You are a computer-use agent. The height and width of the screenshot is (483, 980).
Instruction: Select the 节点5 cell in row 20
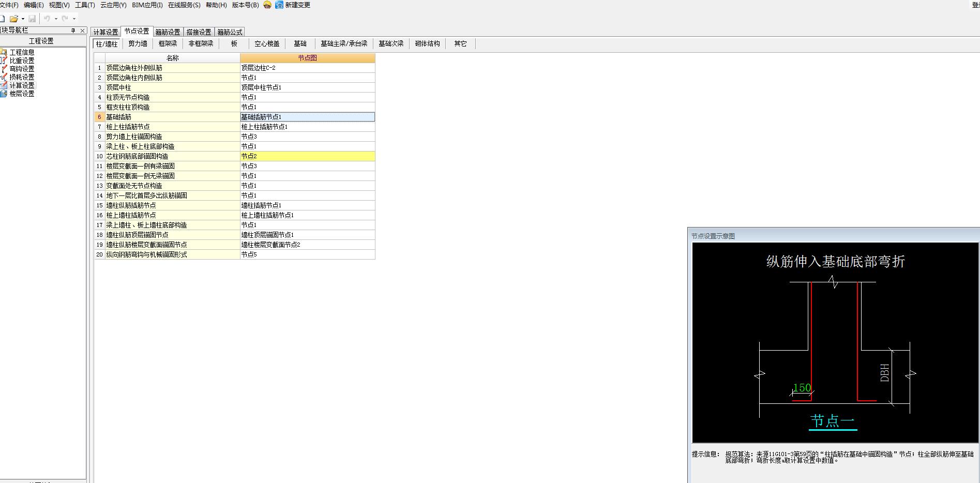click(x=307, y=254)
